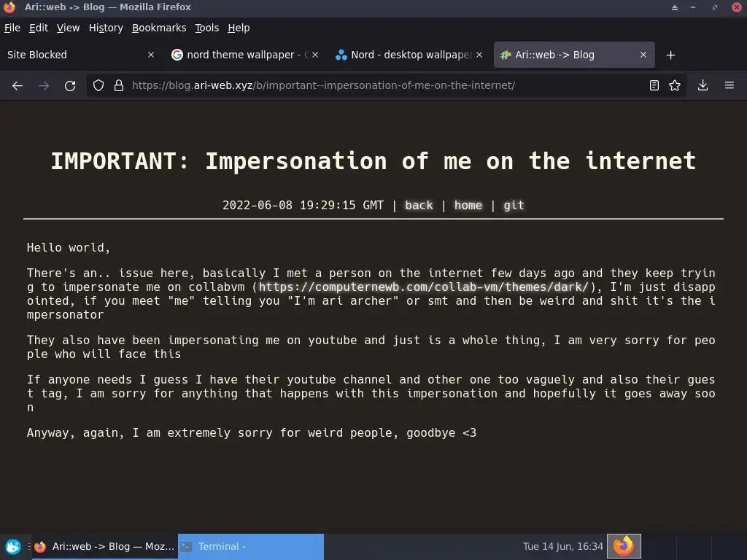Open the File menu

point(12,28)
